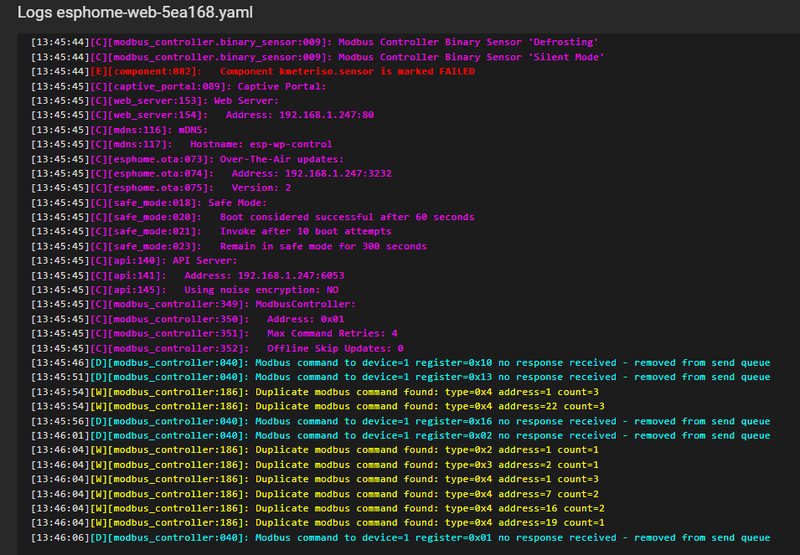Select the register=0x01 no response log line
Viewport: 800px width, 555px height.
coord(400,537)
